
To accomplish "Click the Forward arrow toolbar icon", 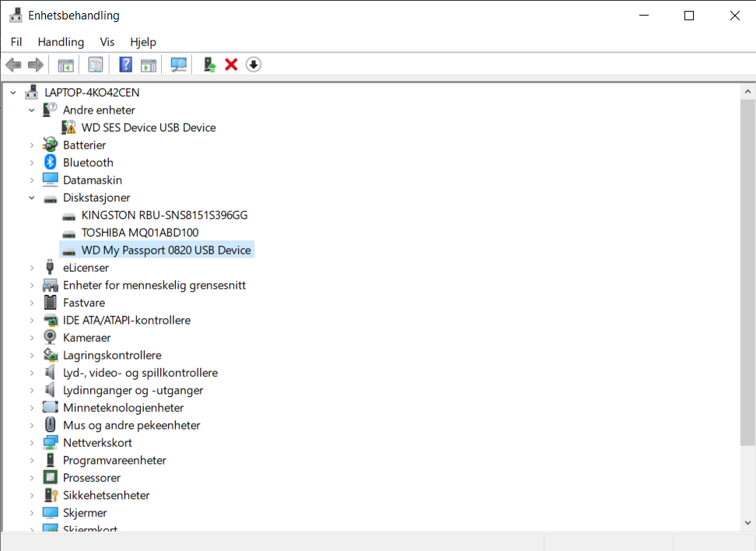I will (36, 65).
